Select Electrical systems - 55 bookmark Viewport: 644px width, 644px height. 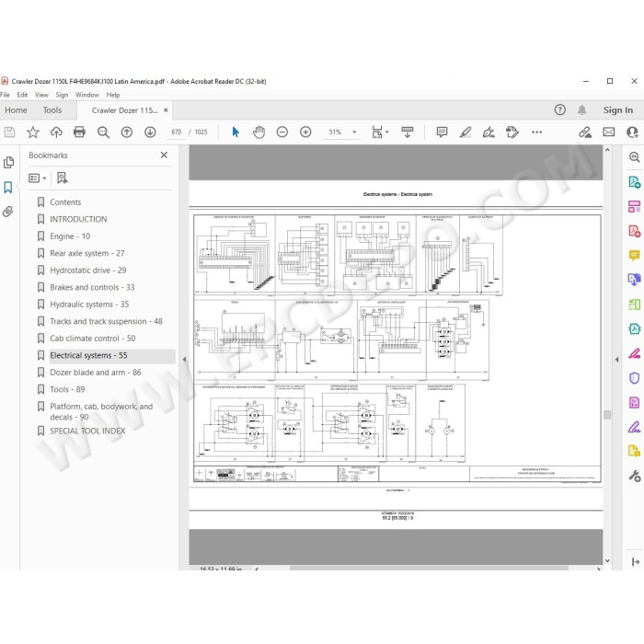tap(88, 355)
